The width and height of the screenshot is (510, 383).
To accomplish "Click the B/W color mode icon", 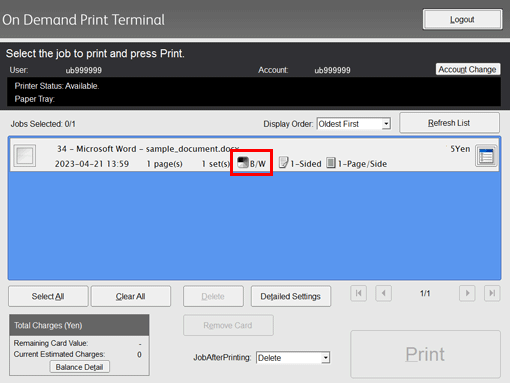I will point(243,163).
